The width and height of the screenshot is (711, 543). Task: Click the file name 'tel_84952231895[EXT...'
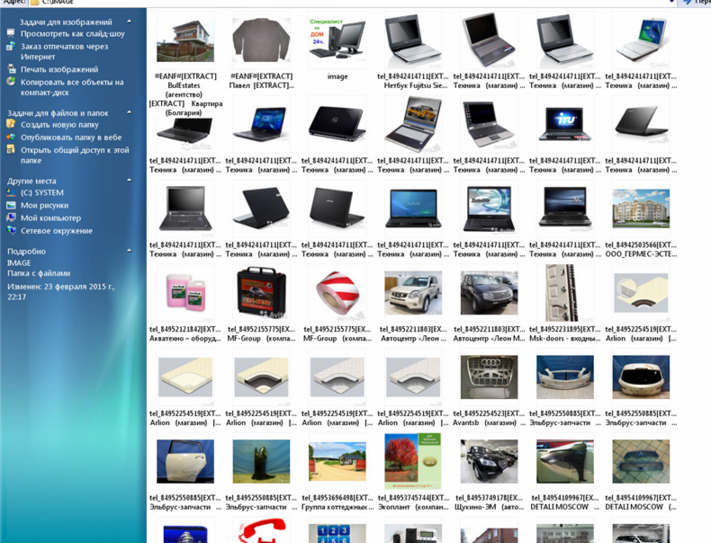(x=565, y=329)
